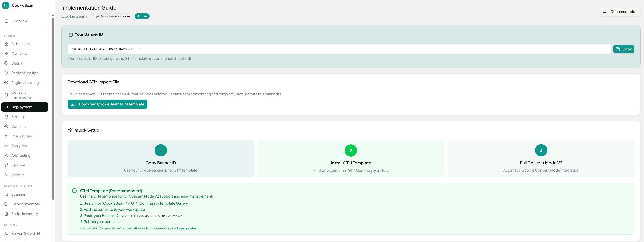Click the palette icon next to Design
Screen dimensions: 644x242
(x=6, y=63)
